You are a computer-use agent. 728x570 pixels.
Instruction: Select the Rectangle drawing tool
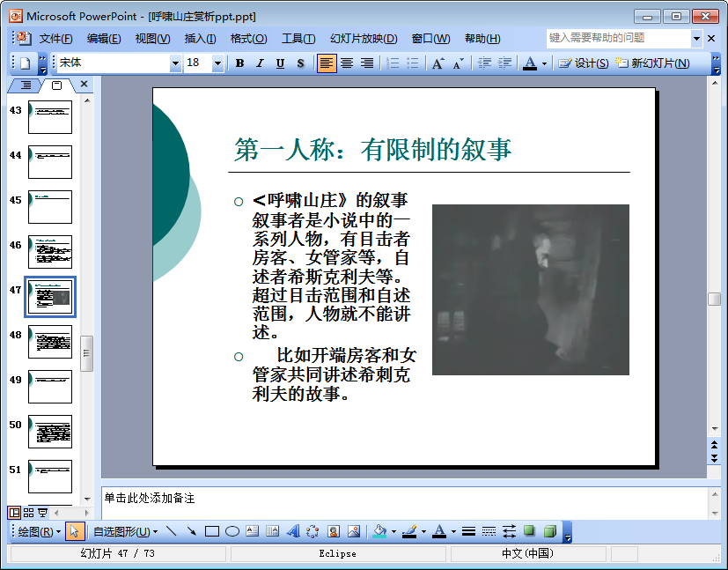pyautogui.click(x=212, y=531)
